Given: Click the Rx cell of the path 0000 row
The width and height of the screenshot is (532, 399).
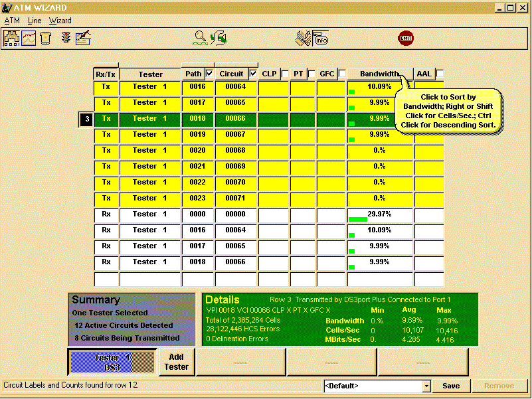Looking at the screenshot, I should (106, 216).
